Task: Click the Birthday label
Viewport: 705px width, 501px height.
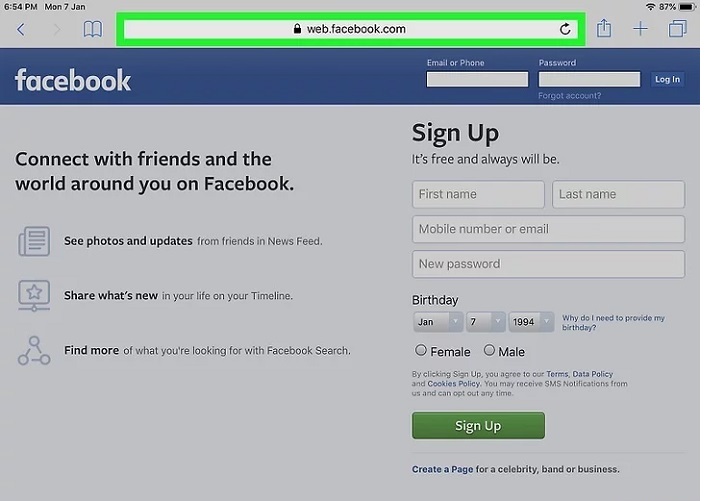Action: 435,300
